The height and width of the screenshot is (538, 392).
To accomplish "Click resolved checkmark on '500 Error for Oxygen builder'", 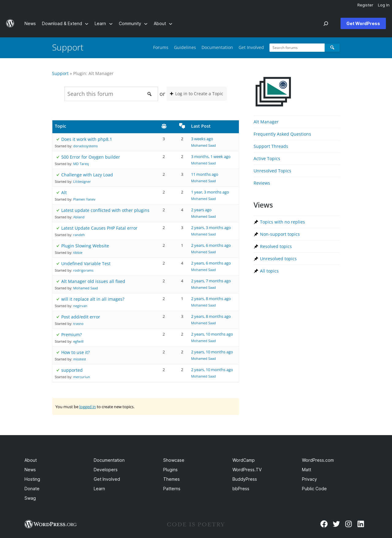I will [x=58, y=157].
